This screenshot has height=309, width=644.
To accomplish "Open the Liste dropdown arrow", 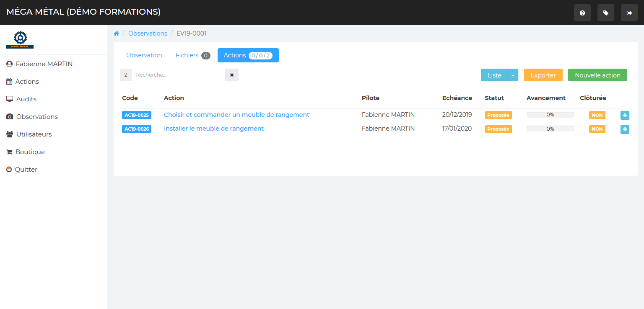I will pos(513,75).
